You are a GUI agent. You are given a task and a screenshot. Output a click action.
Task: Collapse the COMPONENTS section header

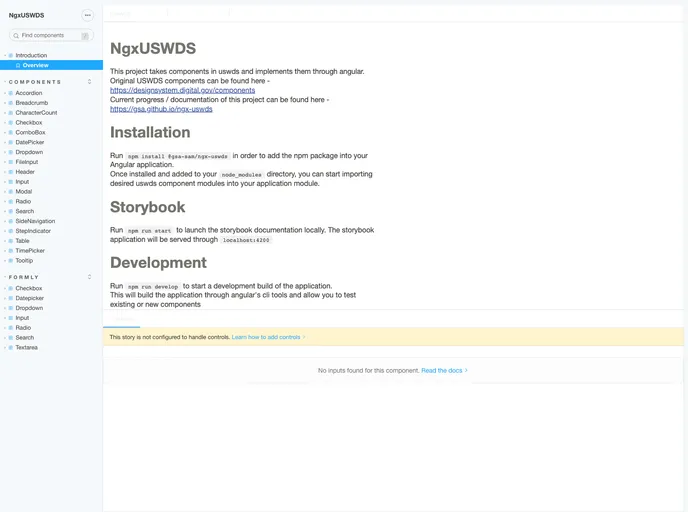[35, 82]
